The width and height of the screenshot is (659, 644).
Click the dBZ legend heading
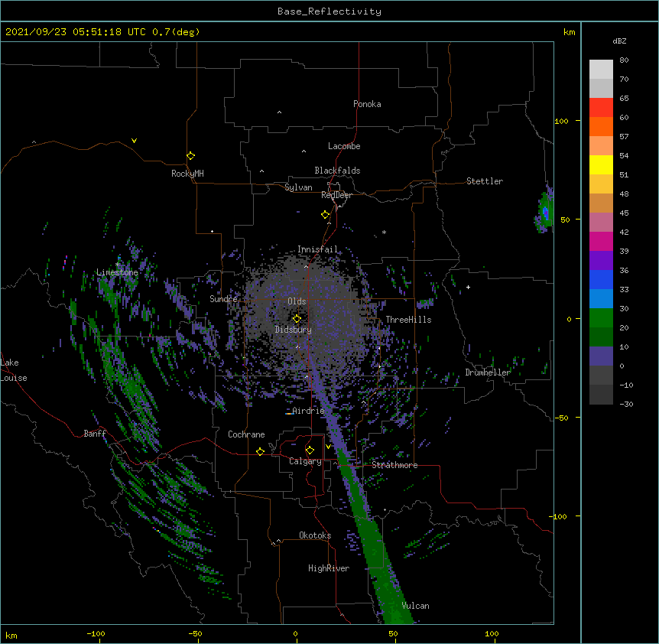(x=619, y=41)
